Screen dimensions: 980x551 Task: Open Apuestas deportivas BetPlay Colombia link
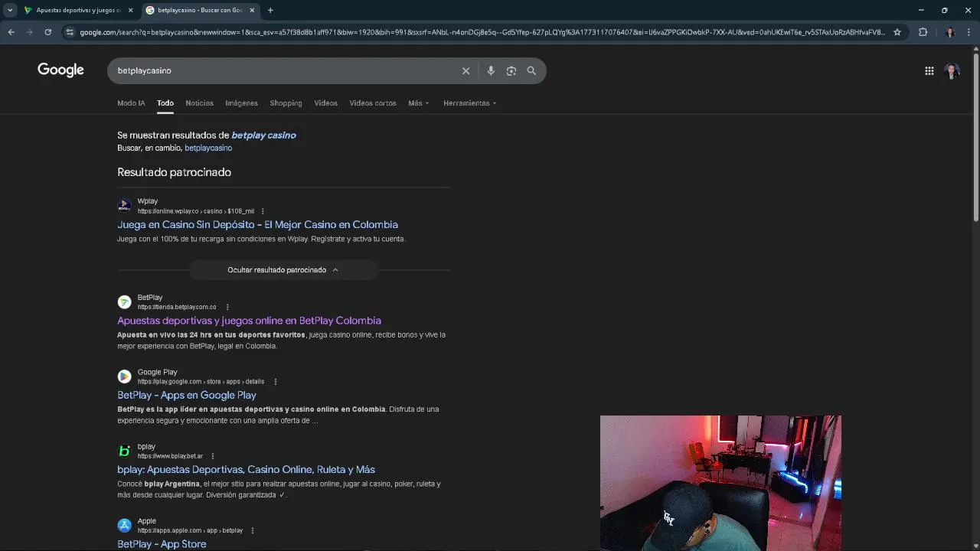click(249, 321)
